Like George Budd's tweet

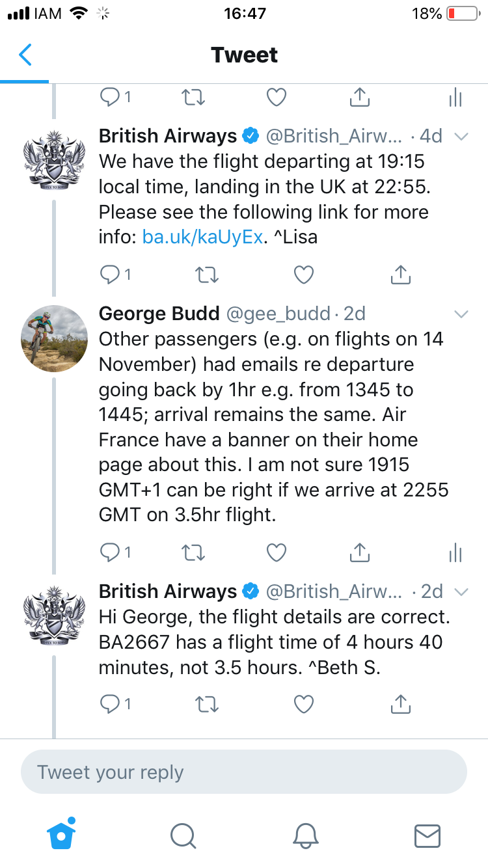click(x=277, y=552)
